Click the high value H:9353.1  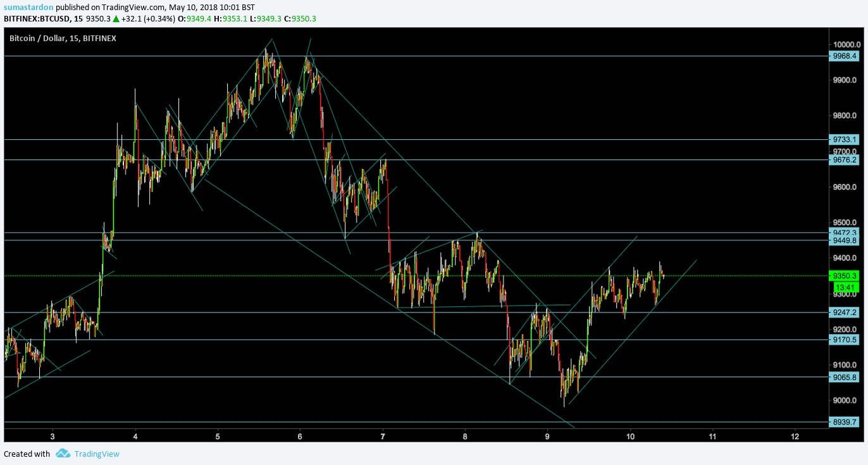pos(231,18)
